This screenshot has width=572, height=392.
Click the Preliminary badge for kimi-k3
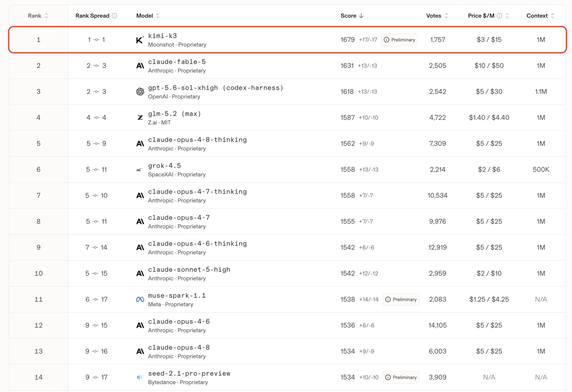399,40
